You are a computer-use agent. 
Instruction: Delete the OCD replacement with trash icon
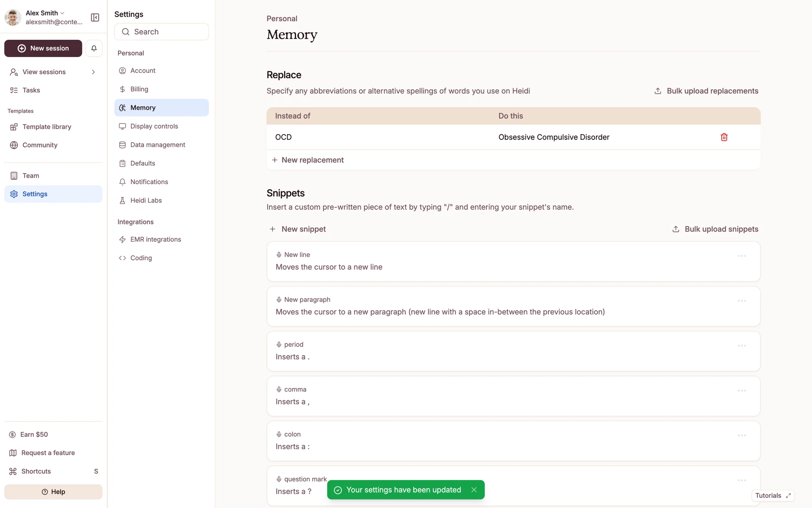click(x=724, y=137)
